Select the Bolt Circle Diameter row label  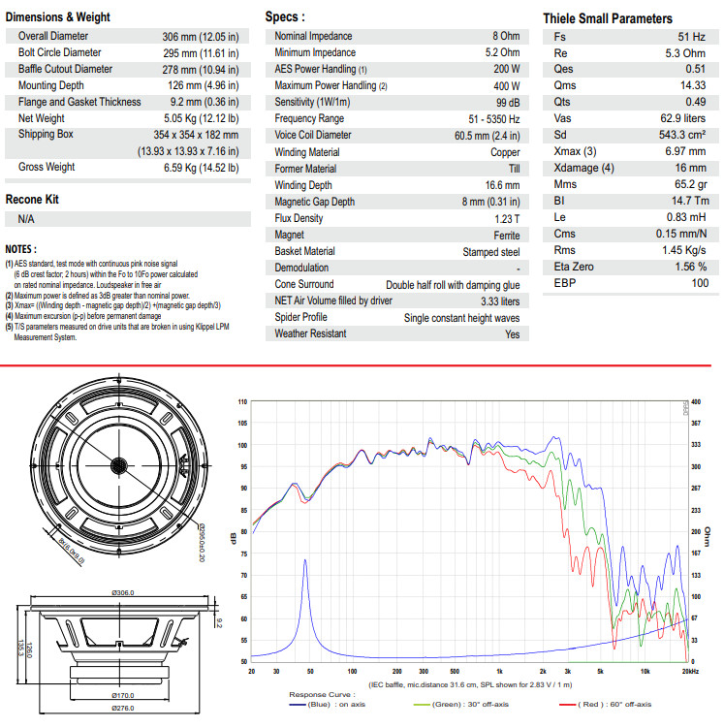(59, 52)
